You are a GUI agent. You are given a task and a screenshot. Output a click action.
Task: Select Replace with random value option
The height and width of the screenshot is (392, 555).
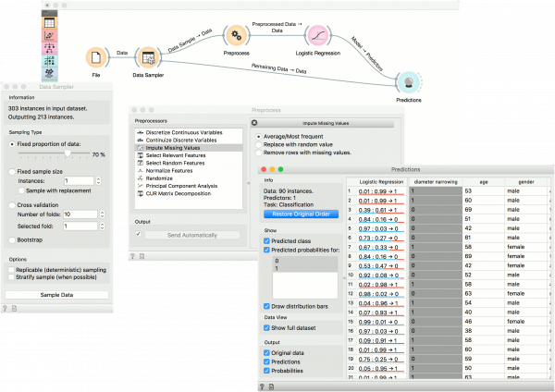point(257,143)
